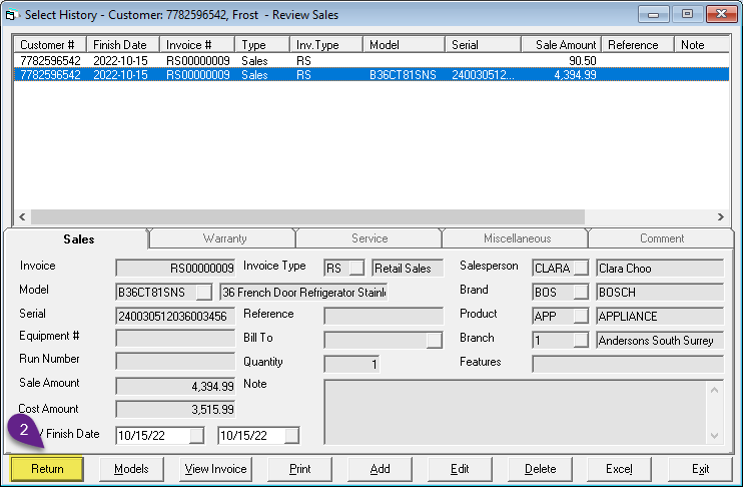Select the row with amount 90.50
The width and height of the screenshot is (743, 487).
[372, 61]
